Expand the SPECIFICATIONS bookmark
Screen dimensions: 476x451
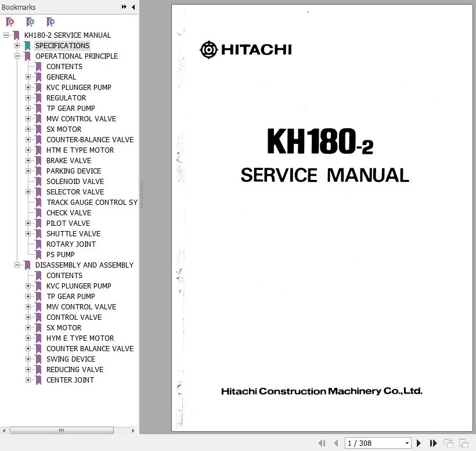[x=17, y=46]
